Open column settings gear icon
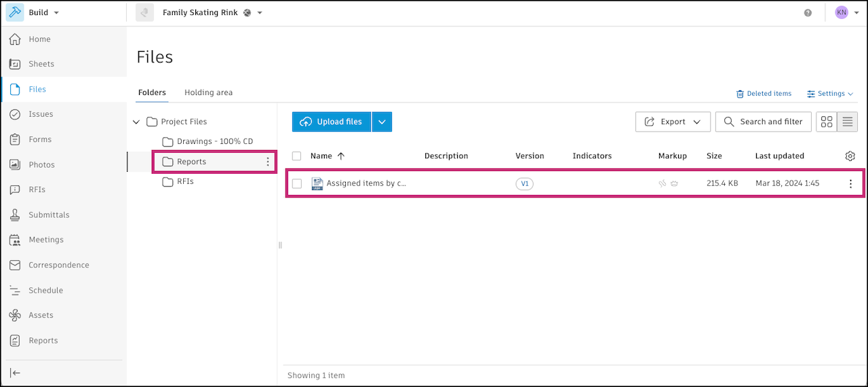Viewport: 868px width, 387px height. pos(850,156)
